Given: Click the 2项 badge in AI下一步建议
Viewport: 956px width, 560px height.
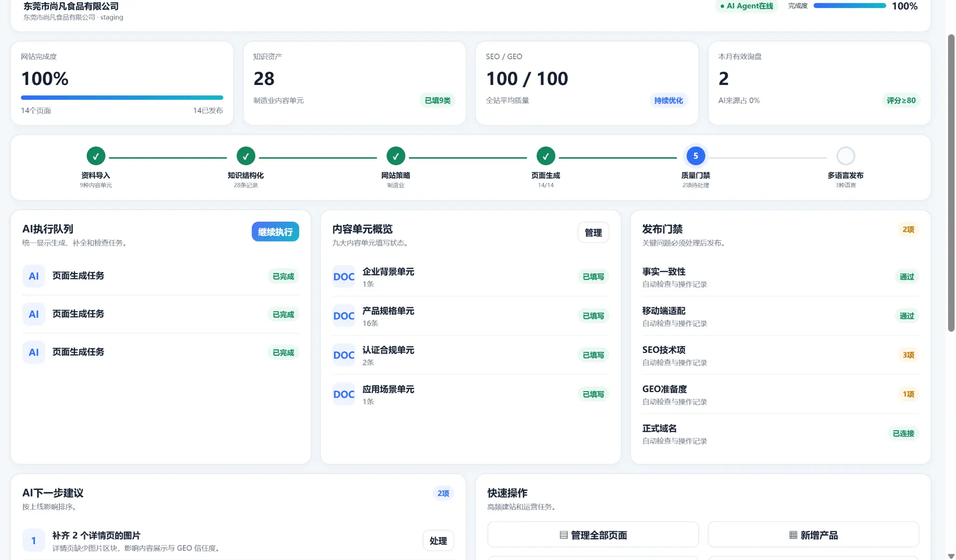Looking at the screenshot, I should pos(443,493).
